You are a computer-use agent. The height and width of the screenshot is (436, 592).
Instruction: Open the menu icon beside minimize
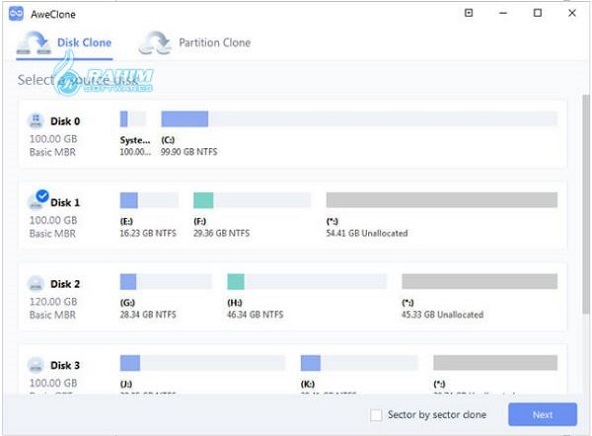[x=469, y=13]
